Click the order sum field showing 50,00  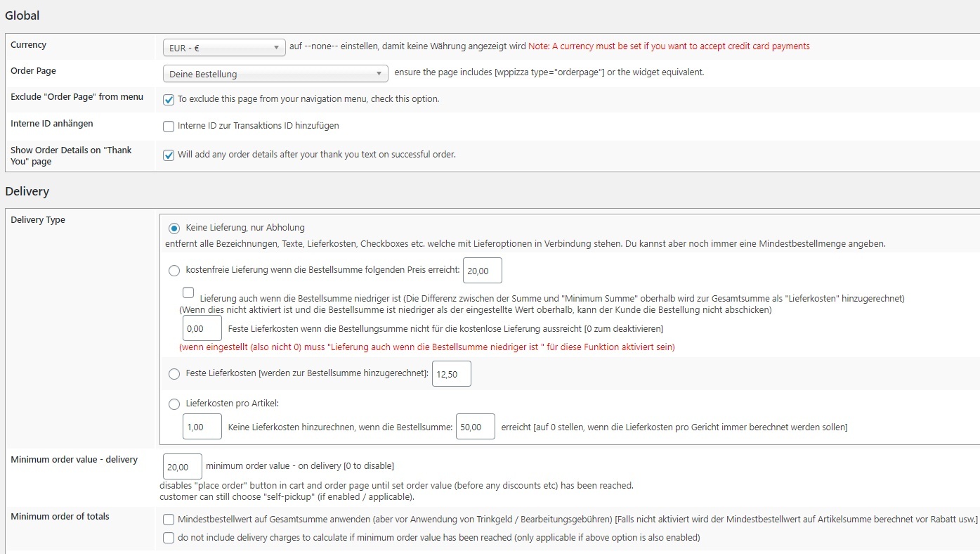(x=476, y=427)
